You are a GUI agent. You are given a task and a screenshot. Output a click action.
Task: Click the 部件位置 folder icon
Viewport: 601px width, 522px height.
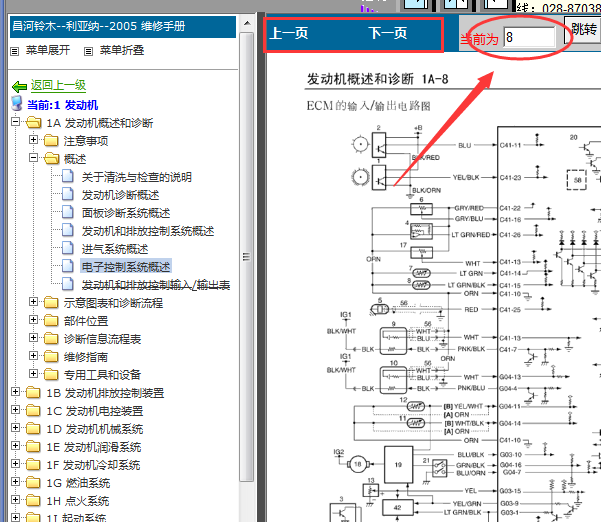click(x=51, y=321)
